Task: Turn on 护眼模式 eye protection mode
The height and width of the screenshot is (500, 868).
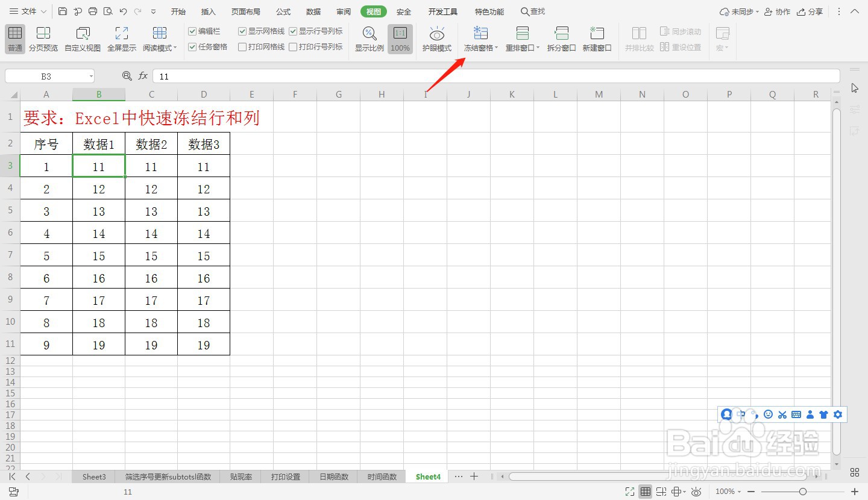Action: [x=437, y=39]
